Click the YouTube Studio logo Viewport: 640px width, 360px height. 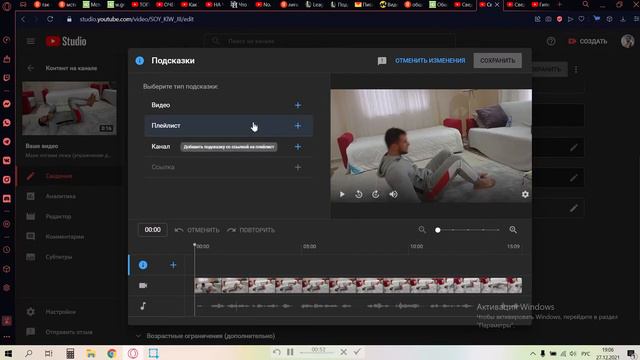pyautogui.click(x=66, y=41)
